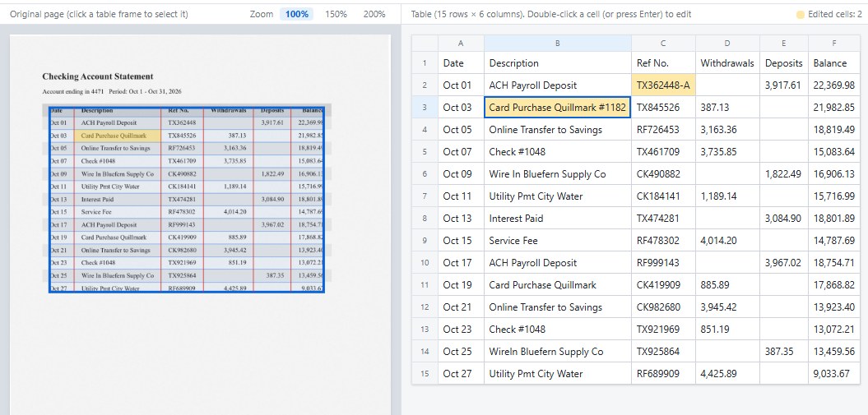Click the Balance header cell
This screenshot has width=868, height=415.
pyautogui.click(x=834, y=63)
